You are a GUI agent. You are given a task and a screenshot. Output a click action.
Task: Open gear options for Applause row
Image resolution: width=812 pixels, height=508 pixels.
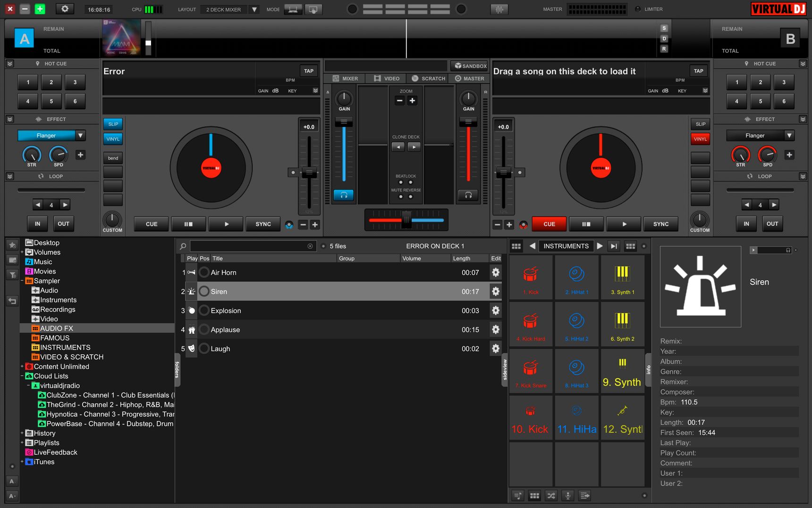tap(495, 329)
